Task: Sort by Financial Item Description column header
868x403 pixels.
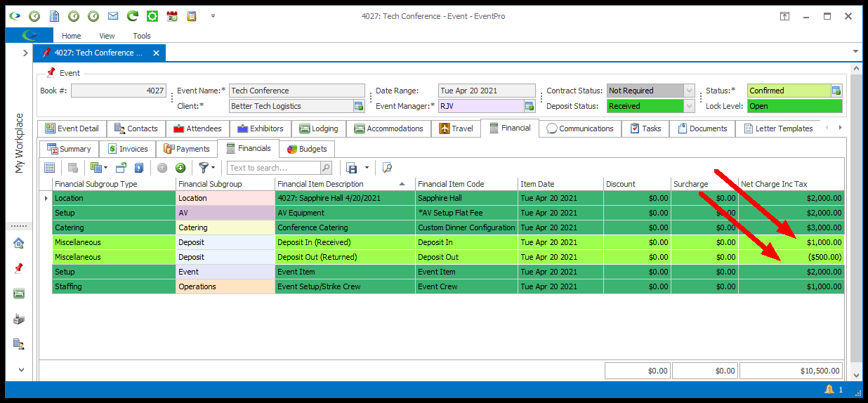Action: coord(345,184)
